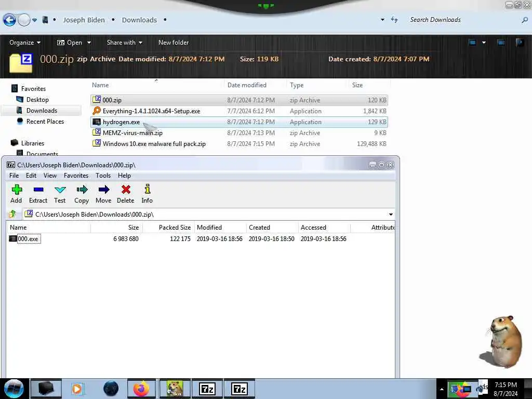Image resolution: width=532 pixels, height=399 pixels.
Task: Click the Explorer Forward arrow button
Action: [24, 20]
